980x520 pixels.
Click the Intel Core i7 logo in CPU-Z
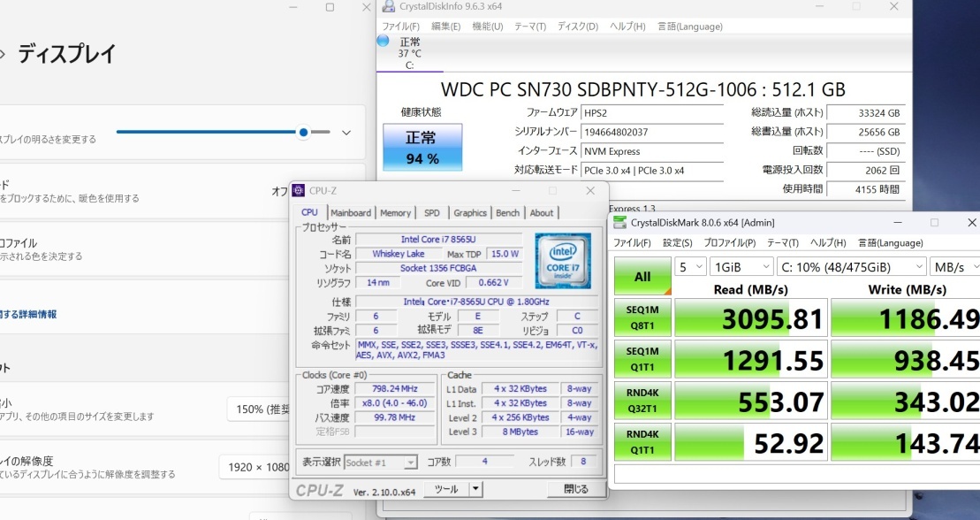pos(563,261)
